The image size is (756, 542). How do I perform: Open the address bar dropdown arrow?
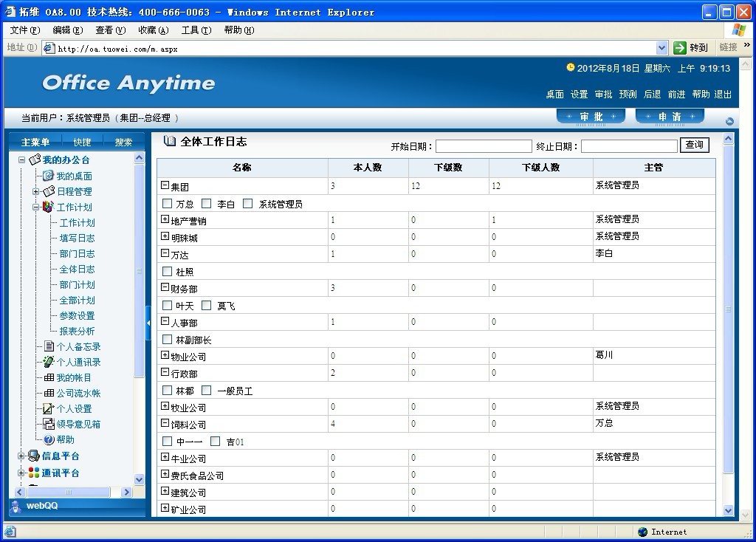click(661, 47)
